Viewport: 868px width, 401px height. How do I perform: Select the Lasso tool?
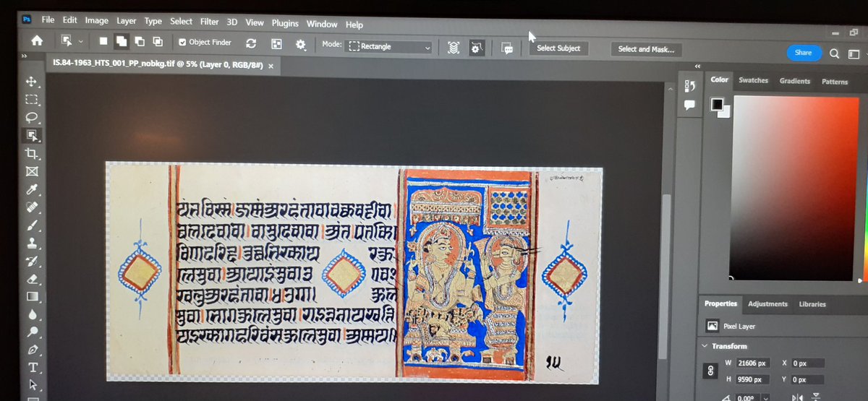31,117
